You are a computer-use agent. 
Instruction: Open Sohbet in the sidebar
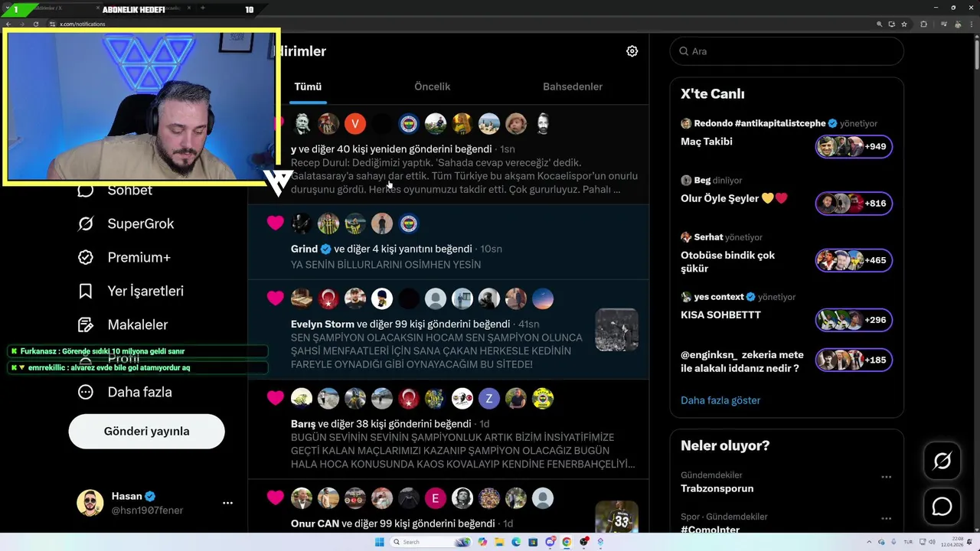coord(115,191)
